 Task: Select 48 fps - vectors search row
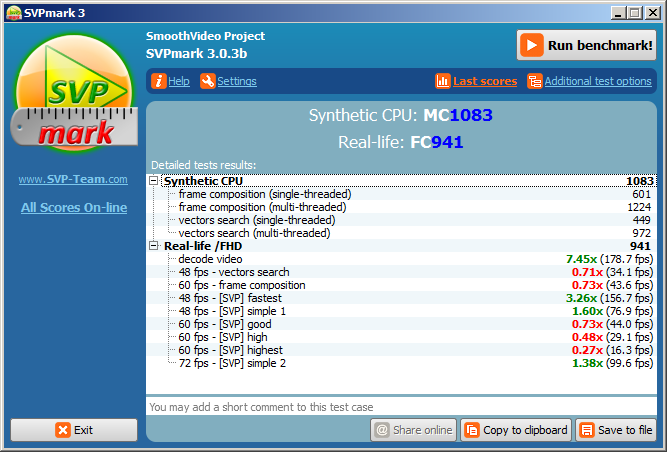(401, 272)
